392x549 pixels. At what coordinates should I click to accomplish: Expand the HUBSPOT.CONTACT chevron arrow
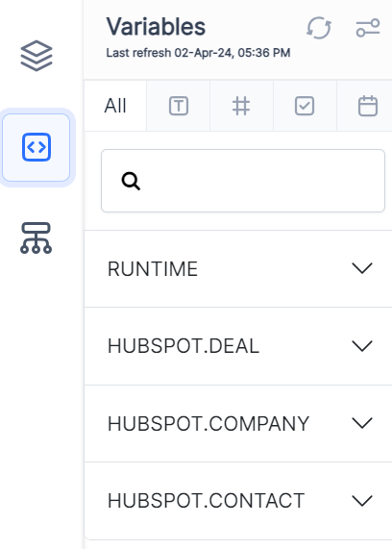click(x=362, y=500)
